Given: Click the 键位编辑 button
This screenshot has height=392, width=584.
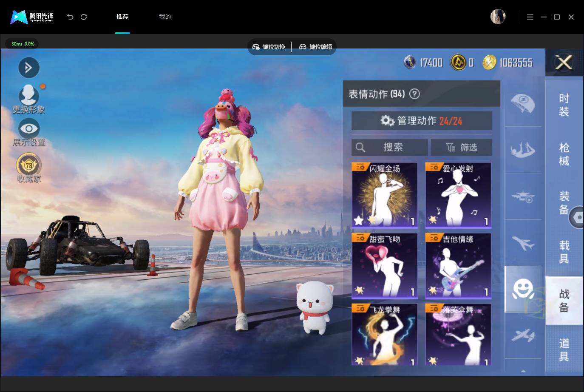Looking at the screenshot, I should click(316, 47).
